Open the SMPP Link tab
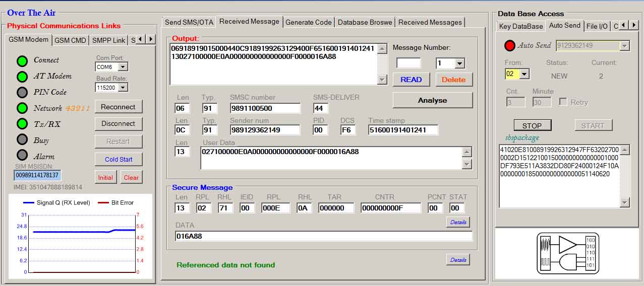 [x=108, y=40]
